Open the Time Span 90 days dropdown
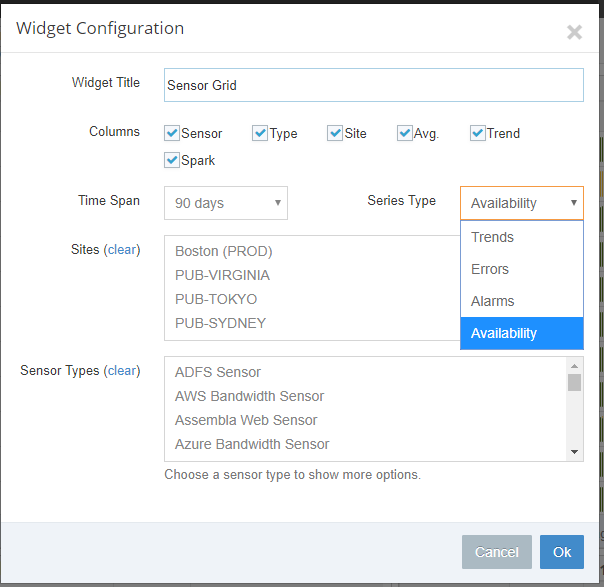The width and height of the screenshot is (604, 587). pyautogui.click(x=226, y=203)
